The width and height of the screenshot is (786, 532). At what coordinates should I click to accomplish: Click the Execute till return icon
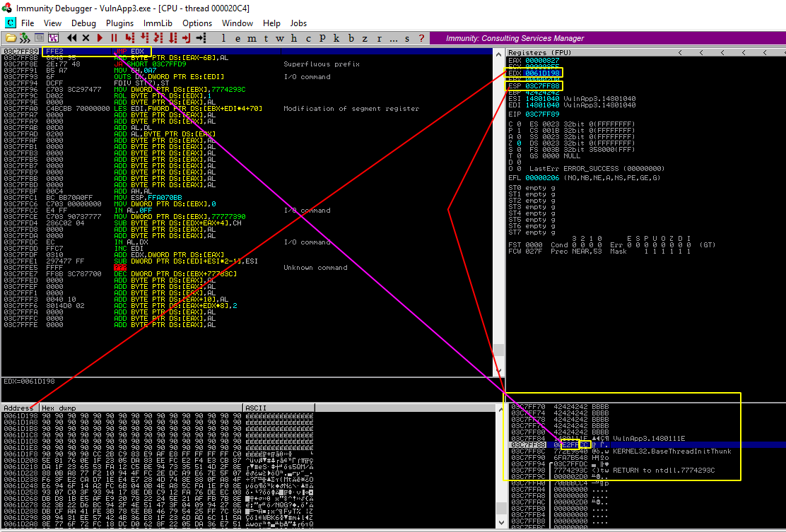[187, 38]
